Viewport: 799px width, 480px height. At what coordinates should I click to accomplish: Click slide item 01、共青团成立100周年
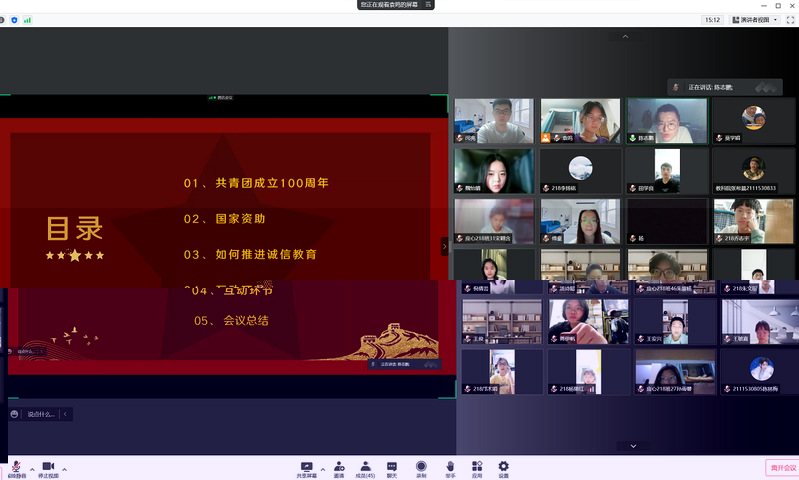tap(256, 183)
